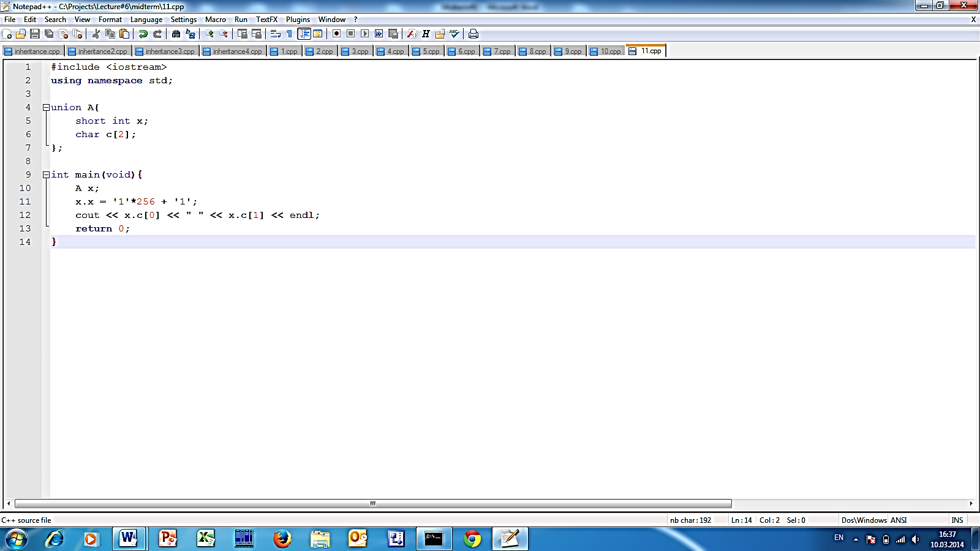Play back the recorded macro

[365, 34]
